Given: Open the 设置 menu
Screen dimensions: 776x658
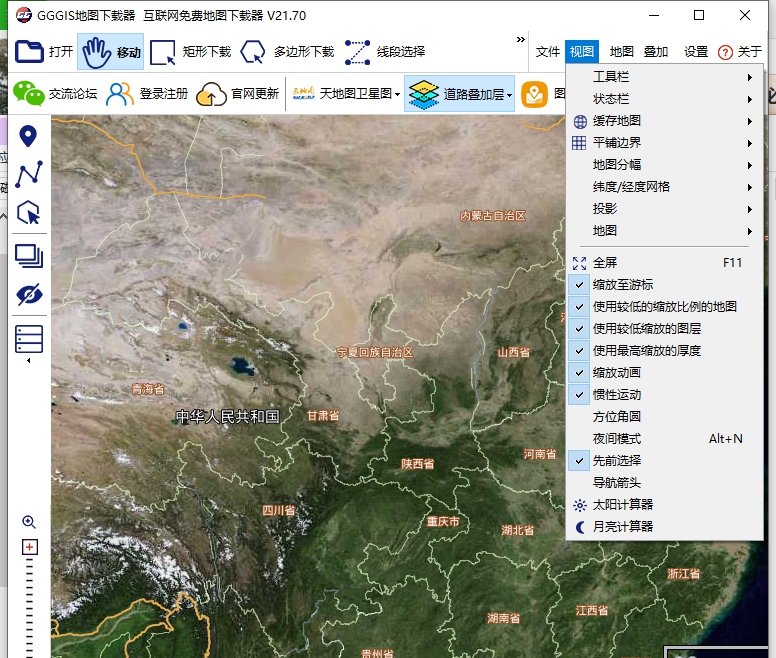Looking at the screenshot, I should click(x=696, y=52).
